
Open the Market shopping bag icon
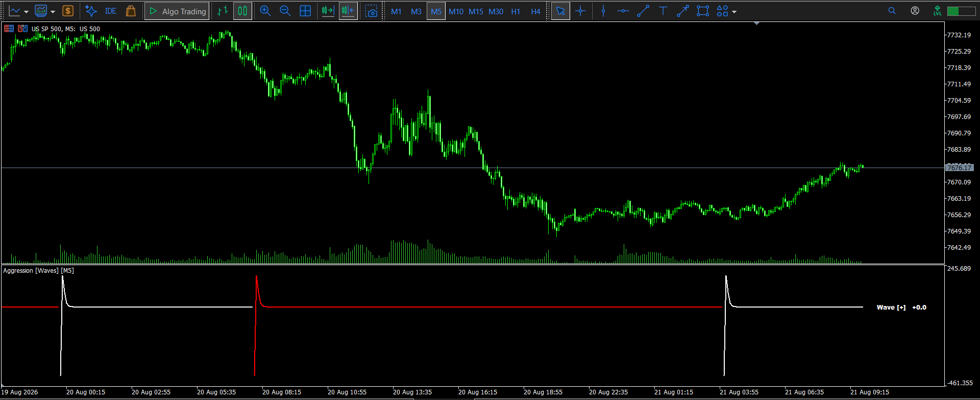coord(131,11)
